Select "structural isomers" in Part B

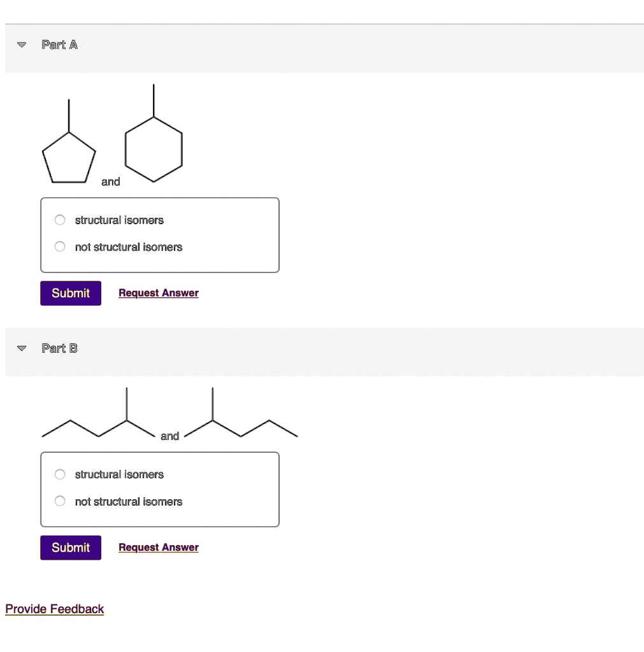coord(59,474)
